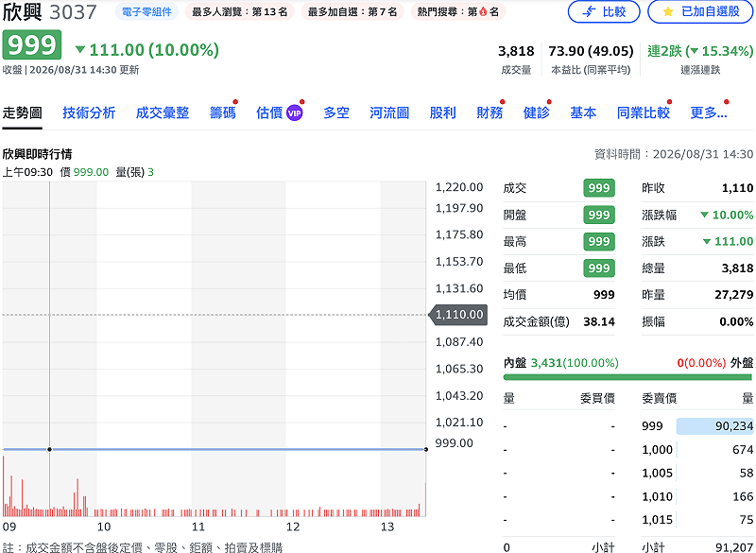The image size is (756, 553).
Task: Click the 90,234 ask volume bar
Action: click(714, 426)
